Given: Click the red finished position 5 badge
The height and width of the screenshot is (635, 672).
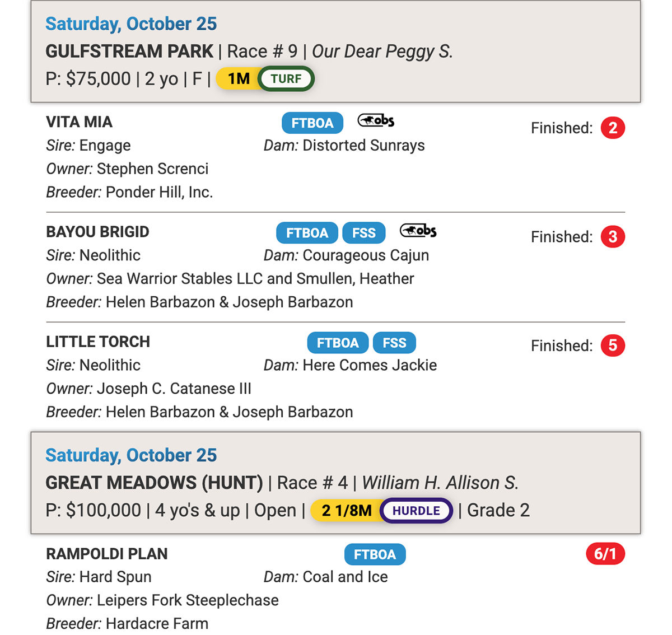Looking at the screenshot, I should 613,345.
